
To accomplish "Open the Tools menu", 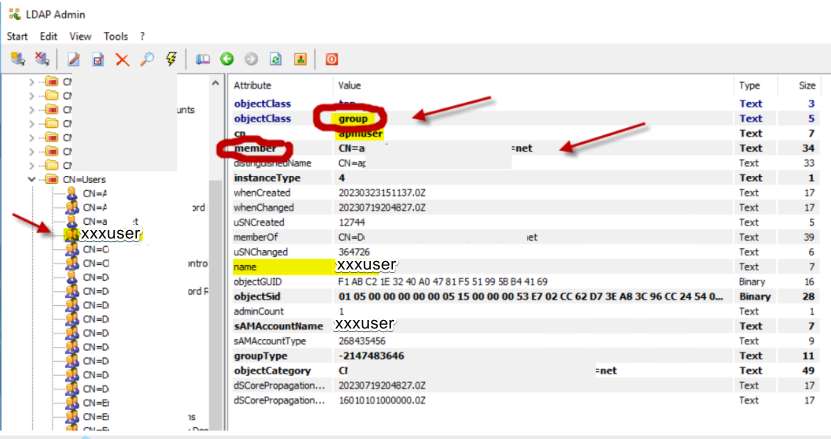I will 116,36.
